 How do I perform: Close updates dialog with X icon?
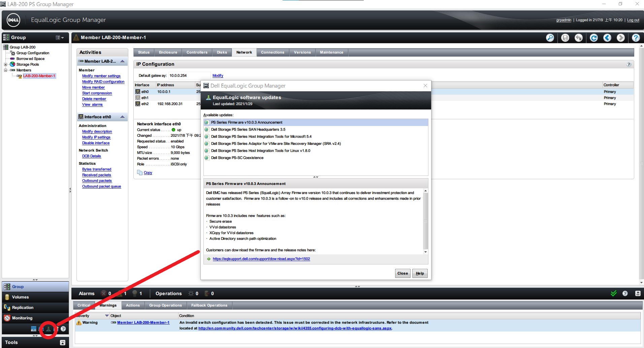pyautogui.click(x=425, y=86)
